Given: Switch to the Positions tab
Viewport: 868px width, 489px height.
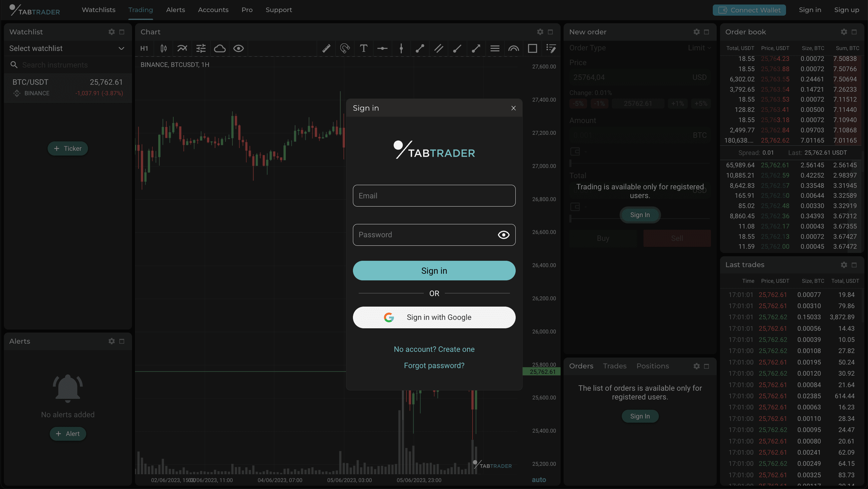Looking at the screenshot, I should point(652,366).
